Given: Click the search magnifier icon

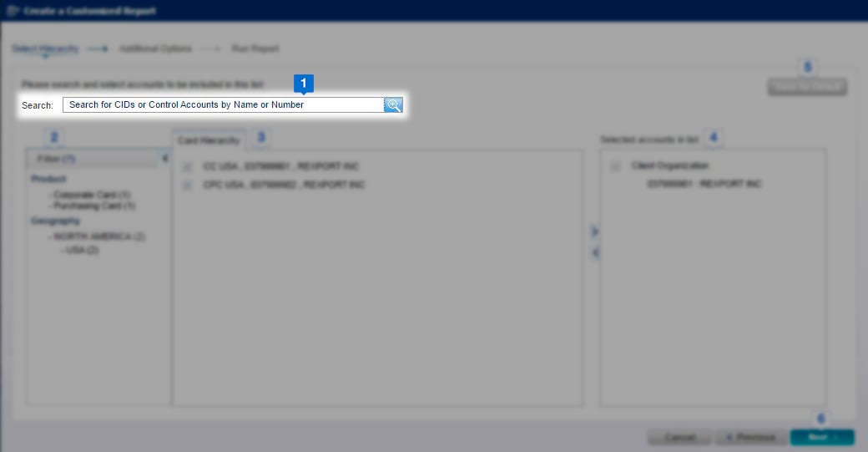Looking at the screenshot, I should [x=393, y=105].
